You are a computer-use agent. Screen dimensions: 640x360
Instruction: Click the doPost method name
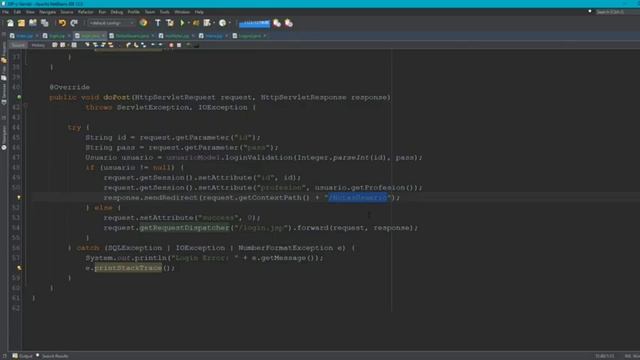pyautogui.click(x=117, y=98)
